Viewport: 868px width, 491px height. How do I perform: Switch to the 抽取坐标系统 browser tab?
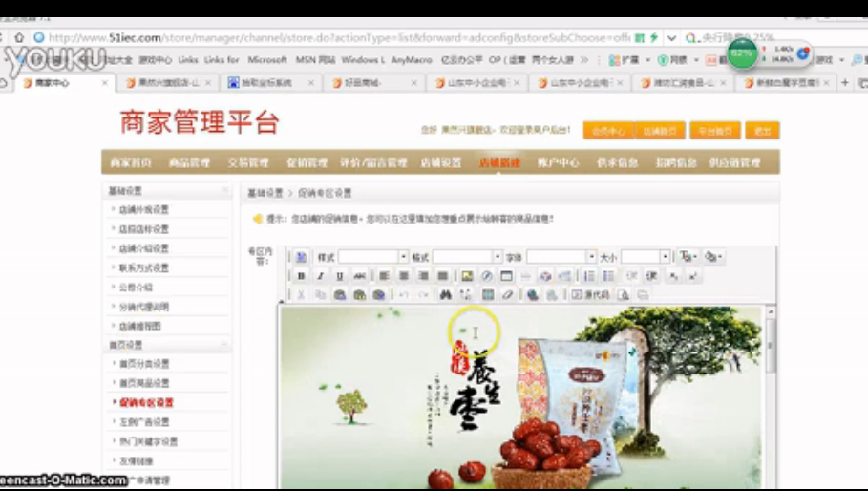point(271,83)
